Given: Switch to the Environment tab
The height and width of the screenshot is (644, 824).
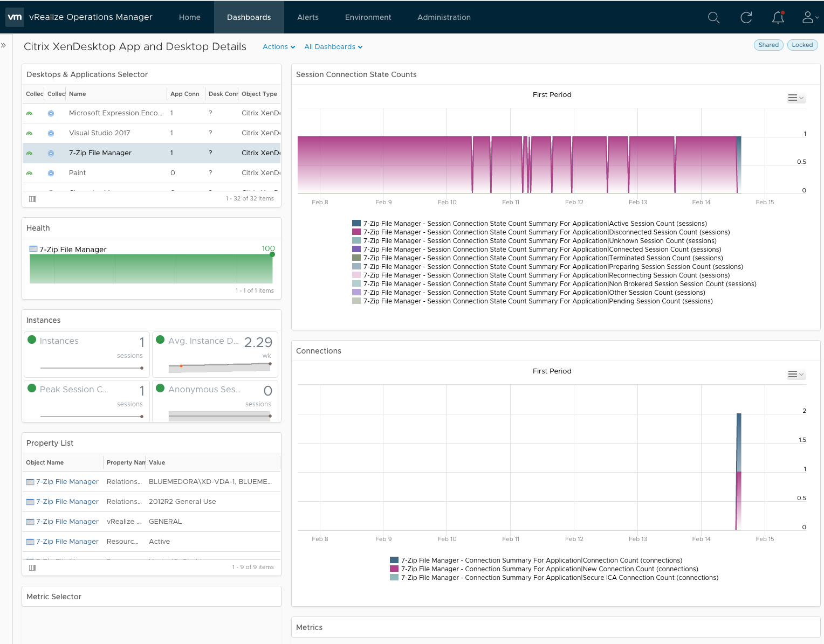Looking at the screenshot, I should [x=368, y=17].
